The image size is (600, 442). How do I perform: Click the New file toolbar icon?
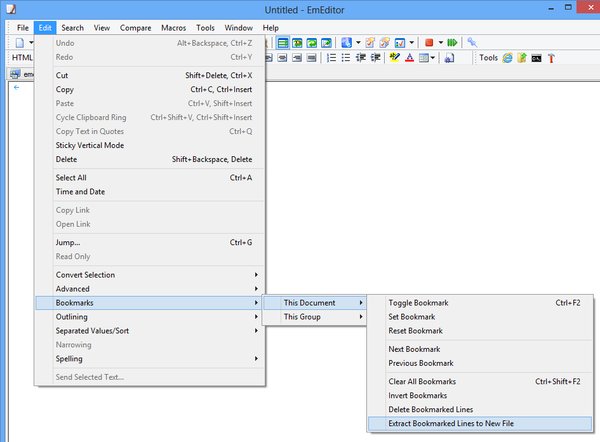[x=19, y=43]
